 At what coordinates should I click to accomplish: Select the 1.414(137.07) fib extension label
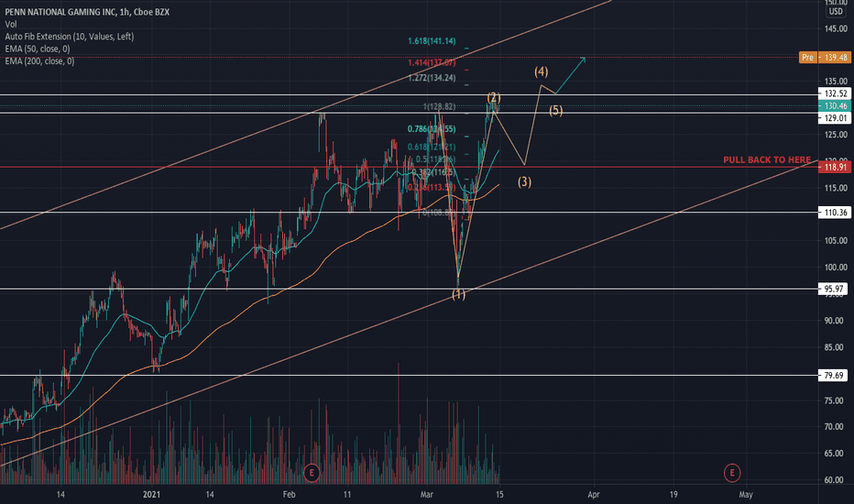point(432,62)
